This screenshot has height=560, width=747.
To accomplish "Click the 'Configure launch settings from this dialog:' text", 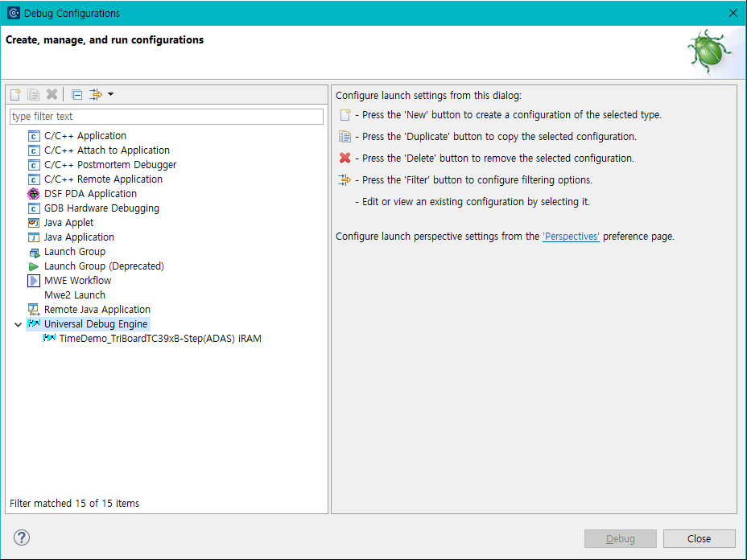I will pos(428,95).
